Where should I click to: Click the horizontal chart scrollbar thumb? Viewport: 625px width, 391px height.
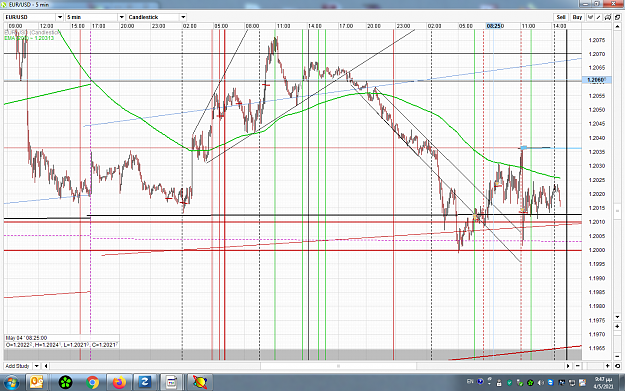[x=338, y=366]
